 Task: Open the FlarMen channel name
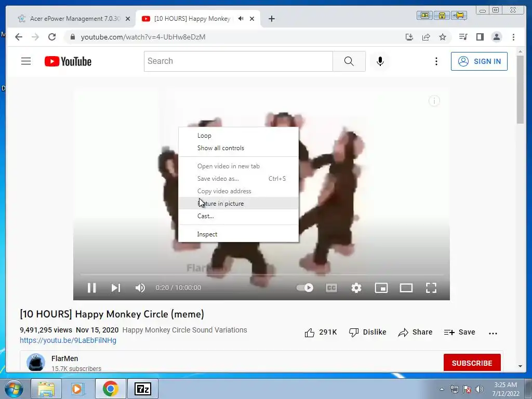(65, 358)
